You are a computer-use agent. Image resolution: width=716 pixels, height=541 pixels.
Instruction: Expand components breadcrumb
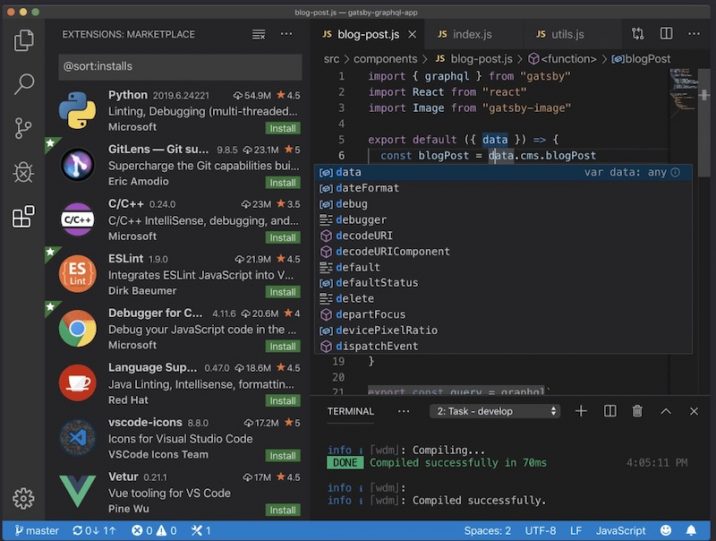(385, 59)
